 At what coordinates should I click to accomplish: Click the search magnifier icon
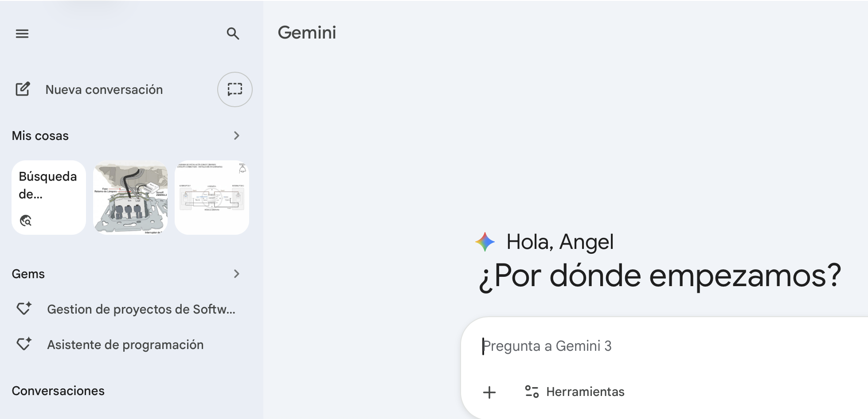(x=233, y=34)
